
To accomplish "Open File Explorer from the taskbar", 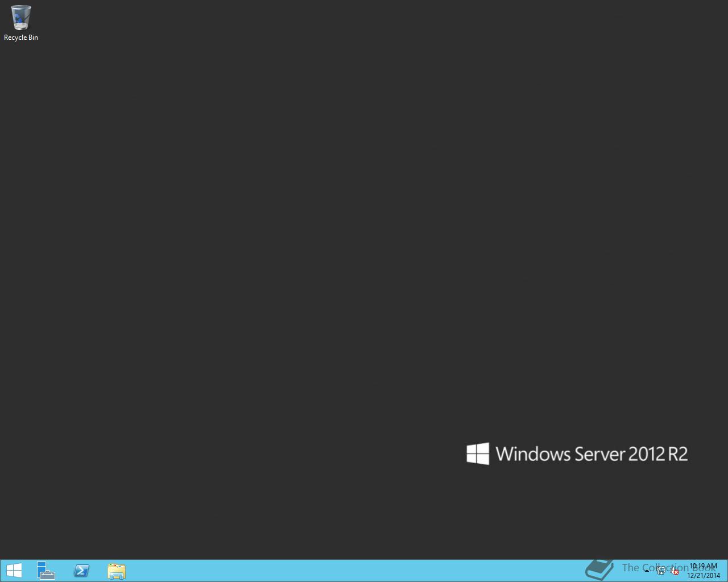I will tap(117, 571).
